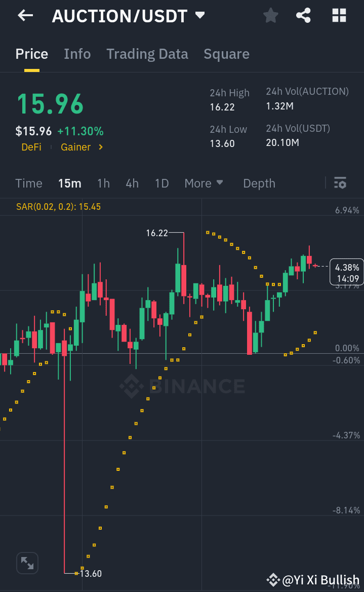
Task: Favorite the AUCTION/USDT pair via star icon
Action: pyautogui.click(x=270, y=16)
